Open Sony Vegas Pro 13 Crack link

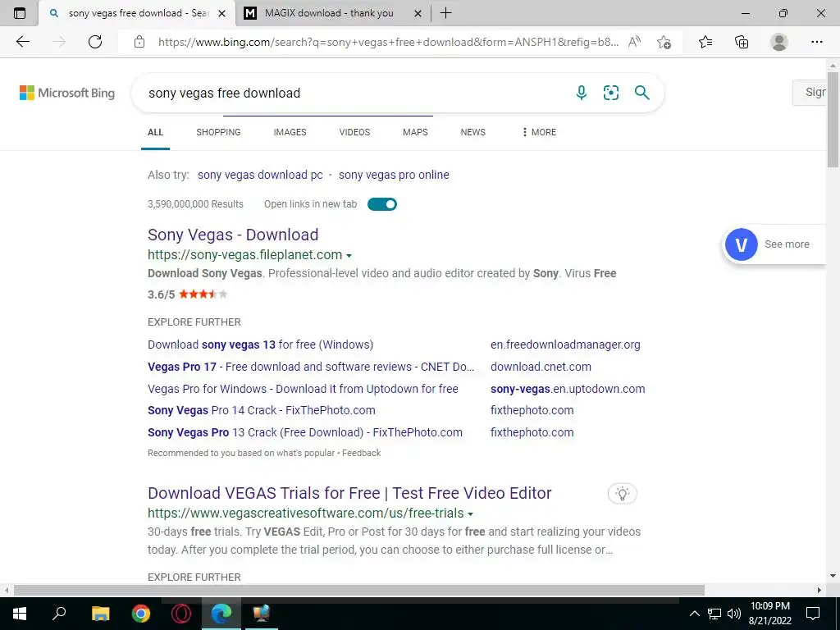pyautogui.click(x=305, y=432)
